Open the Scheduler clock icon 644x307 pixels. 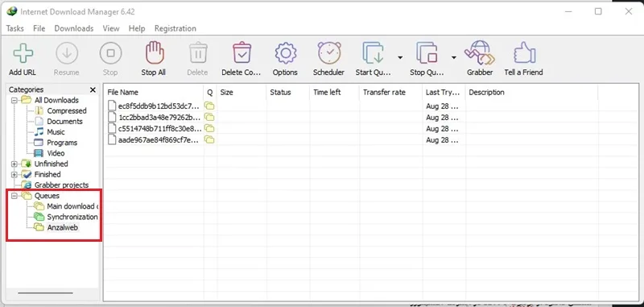[x=329, y=53]
